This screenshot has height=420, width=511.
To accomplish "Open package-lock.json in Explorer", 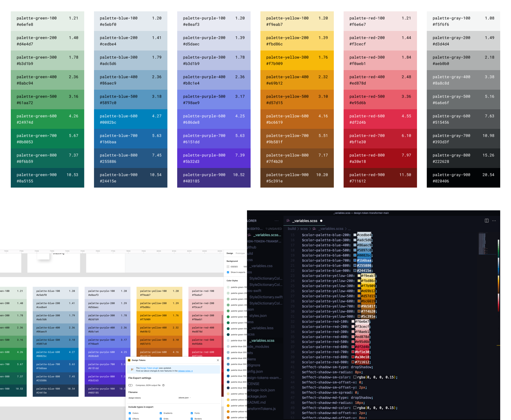I will click(x=261, y=390).
